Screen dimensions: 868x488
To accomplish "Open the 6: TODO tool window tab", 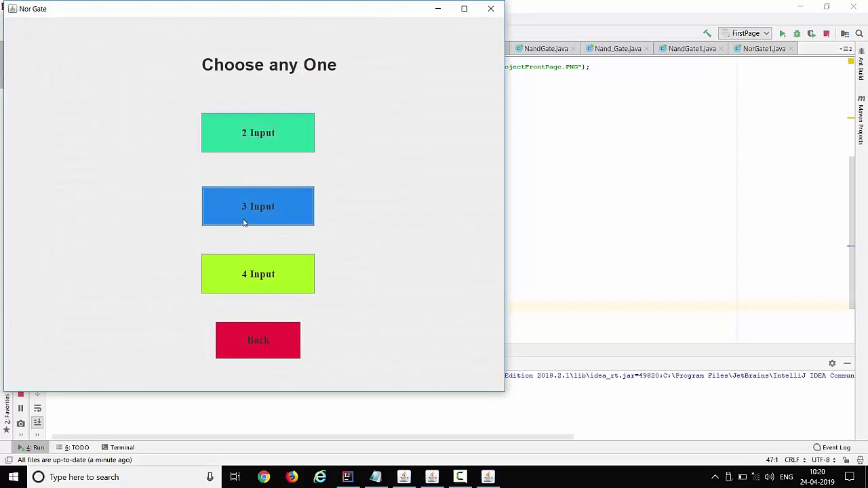I will pos(73,447).
